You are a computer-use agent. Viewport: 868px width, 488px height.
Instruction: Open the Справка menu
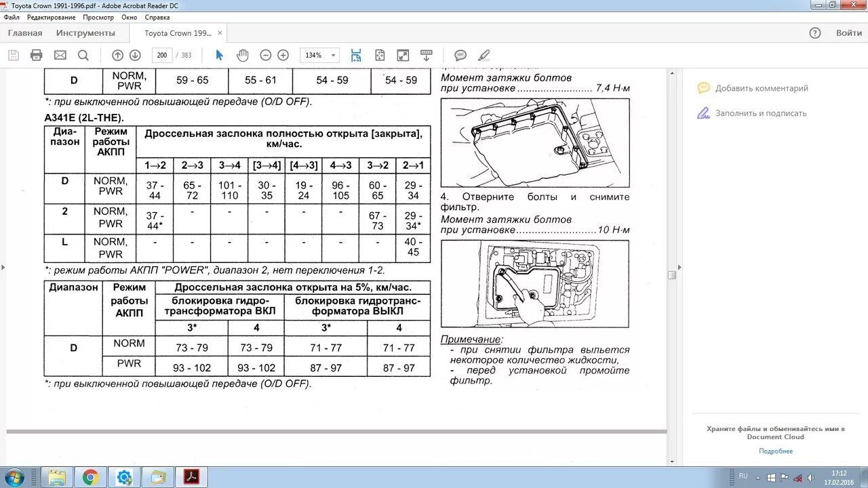[x=157, y=17]
